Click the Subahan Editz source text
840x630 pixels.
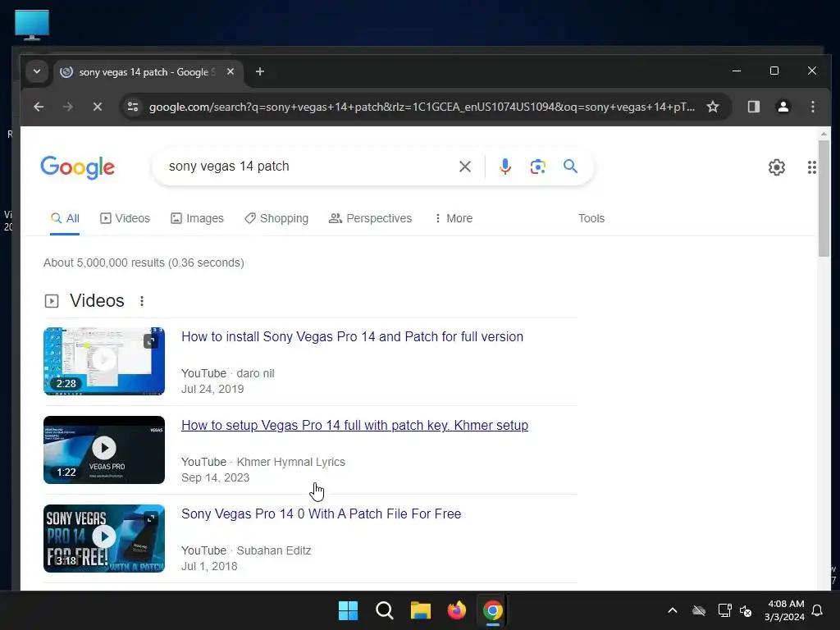click(x=246, y=550)
